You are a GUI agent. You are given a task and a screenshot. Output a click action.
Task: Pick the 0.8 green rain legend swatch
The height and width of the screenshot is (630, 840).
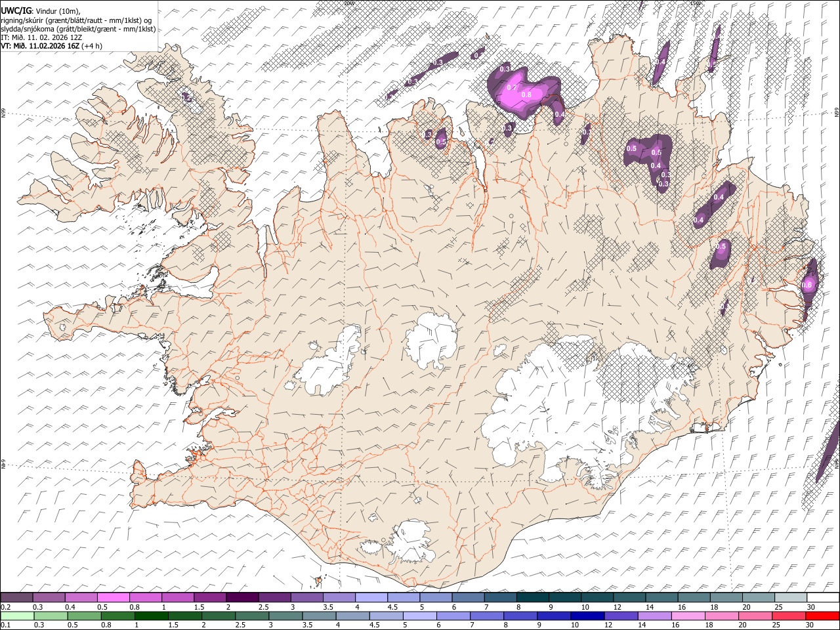tap(117, 616)
